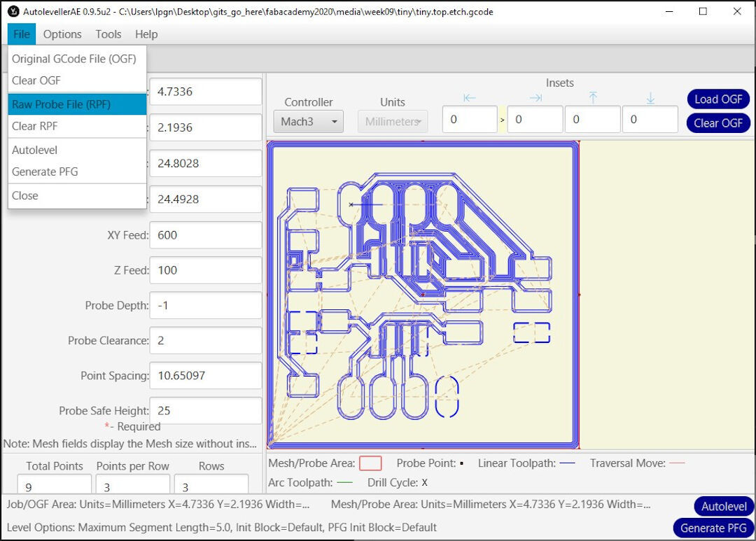Click the Load OGF button
756x541 pixels.
tap(718, 99)
